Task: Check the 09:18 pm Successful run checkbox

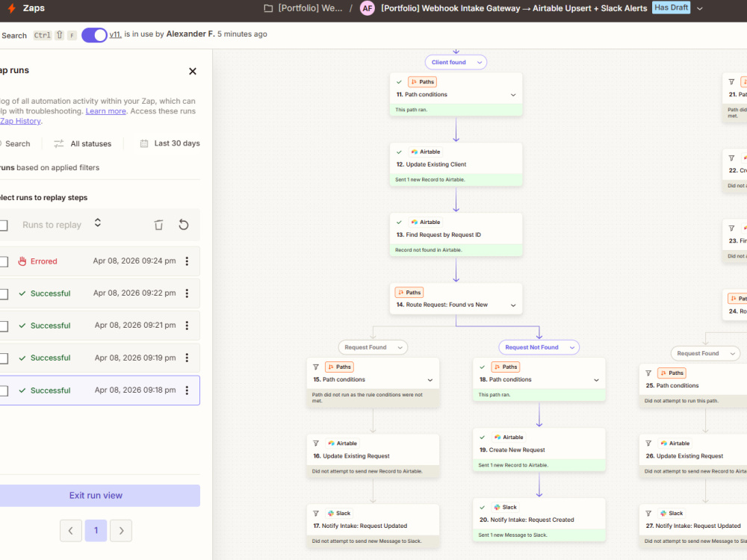Action: click(x=3, y=391)
